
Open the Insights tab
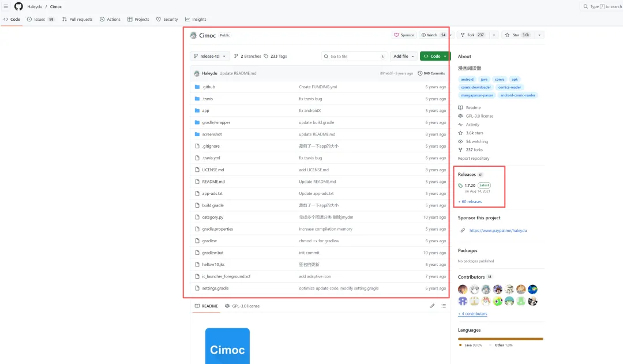pyautogui.click(x=196, y=19)
